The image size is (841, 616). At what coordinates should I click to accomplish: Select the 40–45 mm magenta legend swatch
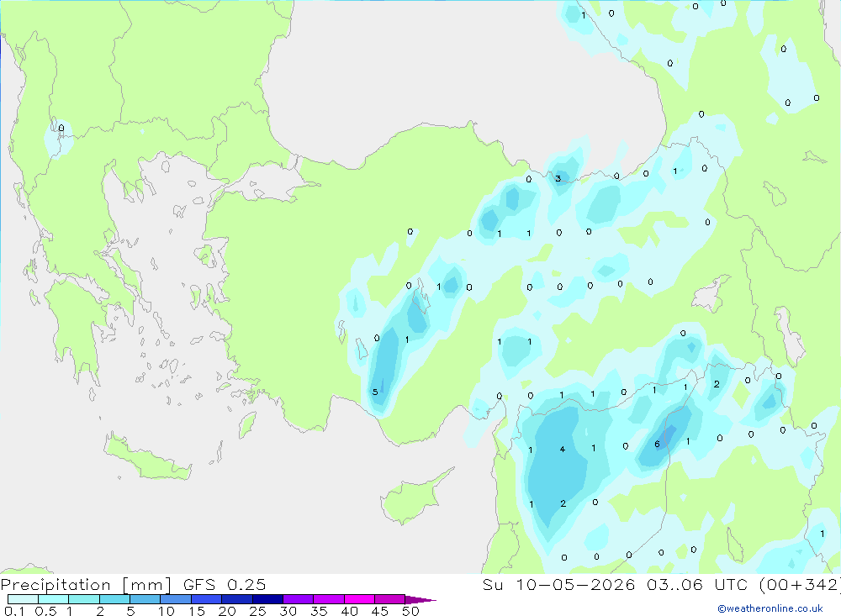[359, 599]
